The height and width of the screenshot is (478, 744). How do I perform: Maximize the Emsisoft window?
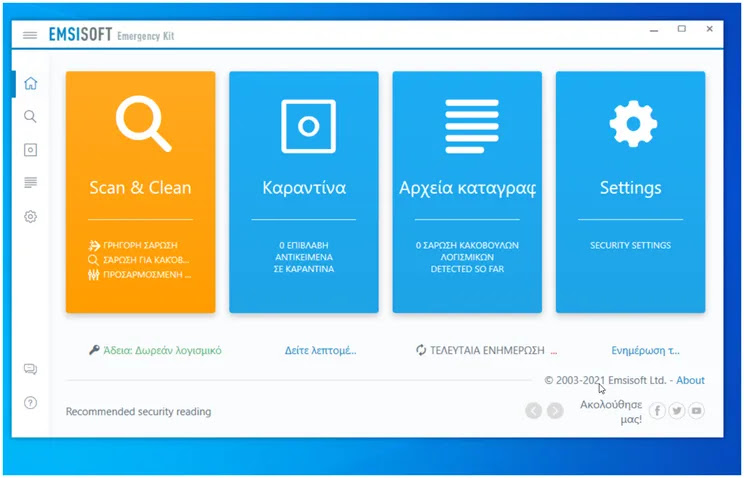click(x=682, y=29)
